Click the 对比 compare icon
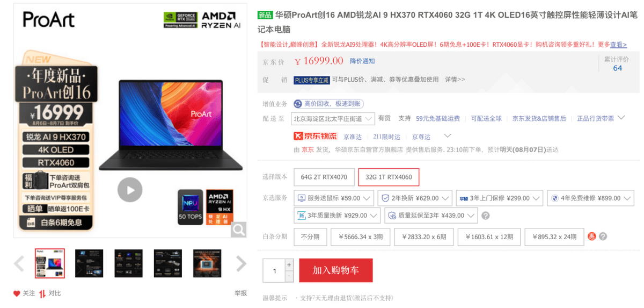 pyautogui.click(x=42, y=293)
